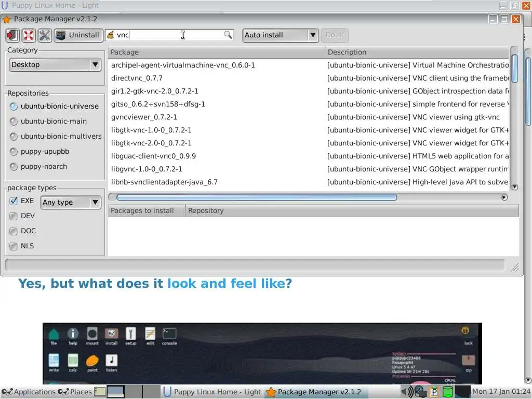532x399 pixels.
Task: Click the Repository column header
Action: coord(352,211)
